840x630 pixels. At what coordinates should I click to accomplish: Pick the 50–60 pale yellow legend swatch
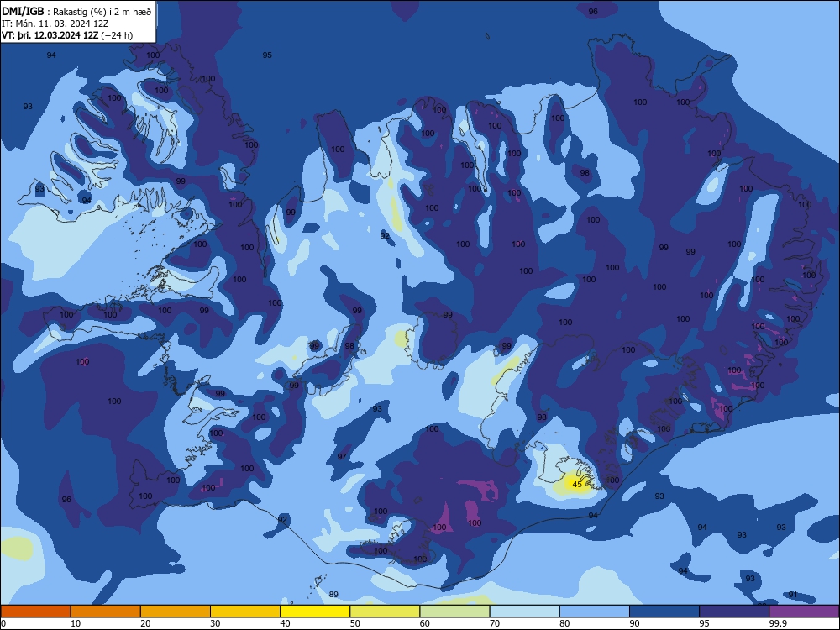tap(385, 612)
